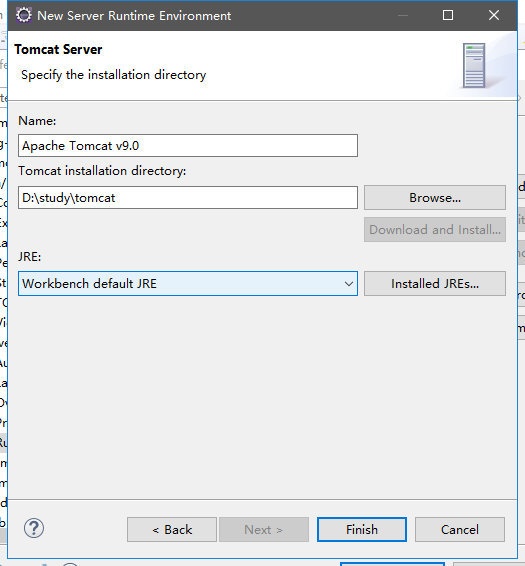Focus the Tomcat installation directory field
The image size is (525, 566).
coord(188,197)
